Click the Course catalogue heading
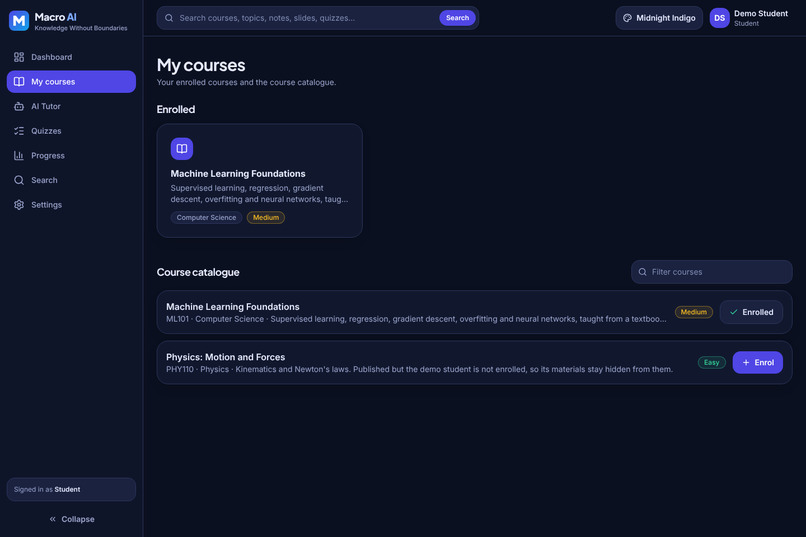The width and height of the screenshot is (806, 537). tap(198, 272)
